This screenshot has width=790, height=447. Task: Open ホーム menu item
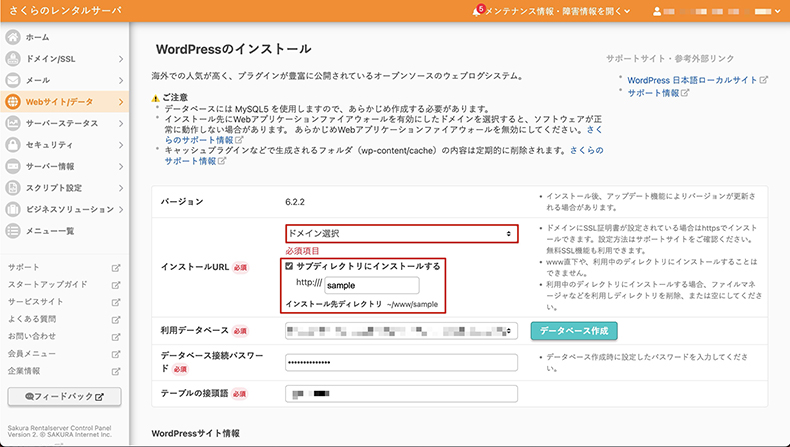click(x=64, y=37)
